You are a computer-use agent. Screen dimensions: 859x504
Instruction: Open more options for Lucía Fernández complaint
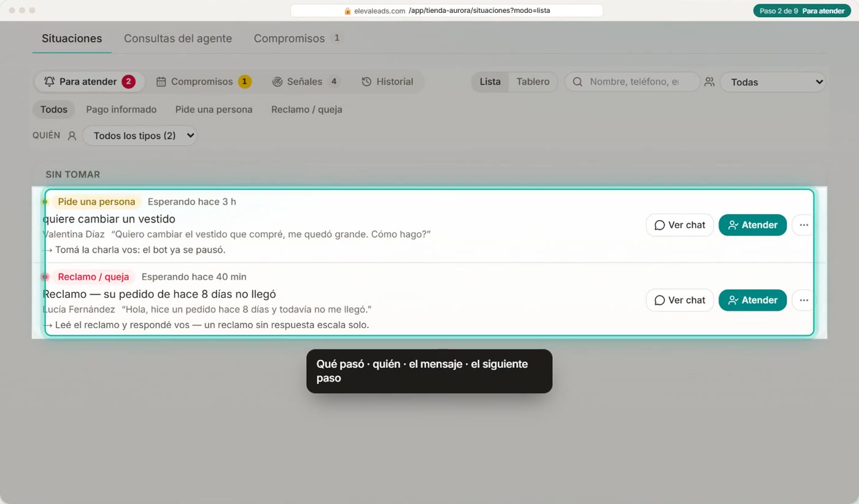(x=803, y=300)
